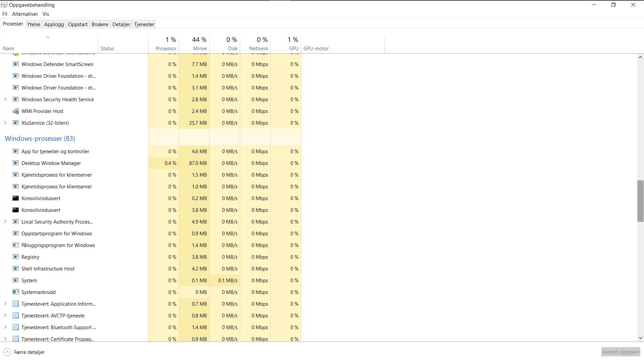The width and height of the screenshot is (644, 362).
Task: Select the 87.0 MB memory cell
Action: click(x=194, y=163)
